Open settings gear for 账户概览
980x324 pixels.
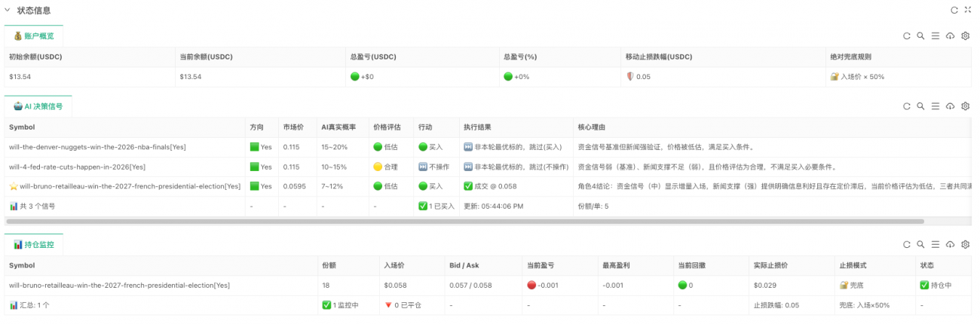[x=965, y=36]
